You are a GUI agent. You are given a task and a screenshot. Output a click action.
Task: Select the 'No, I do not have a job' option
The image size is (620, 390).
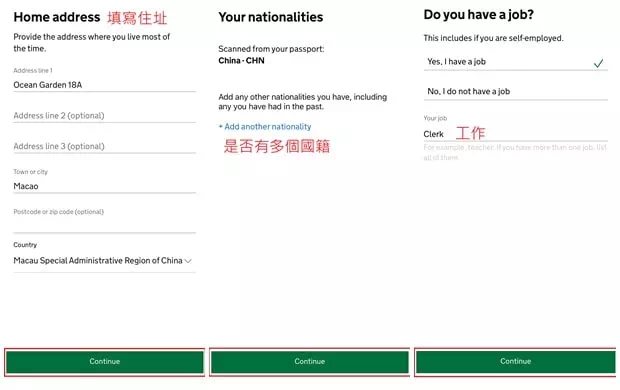coord(516,91)
